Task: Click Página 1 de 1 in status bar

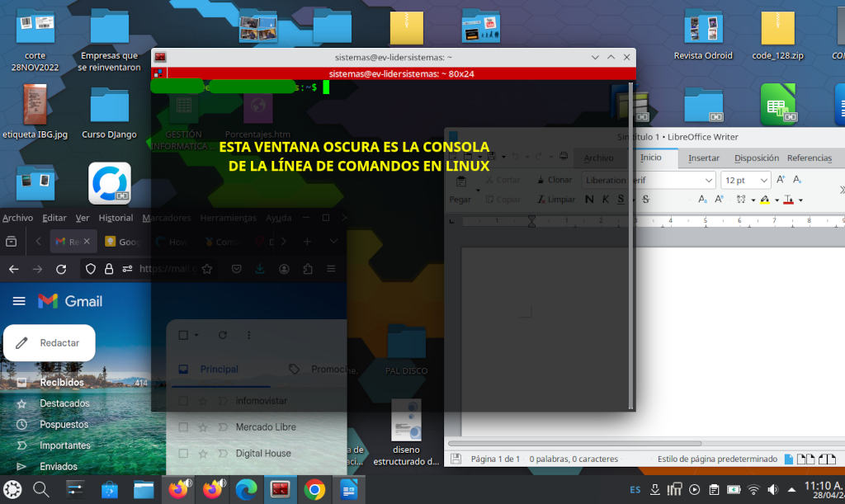Action: (x=495, y=459)
